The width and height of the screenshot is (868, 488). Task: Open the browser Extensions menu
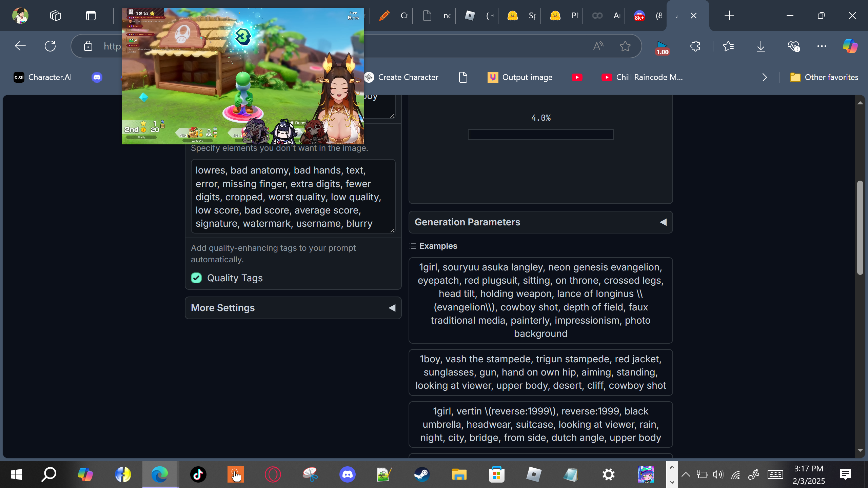(695, 46)
